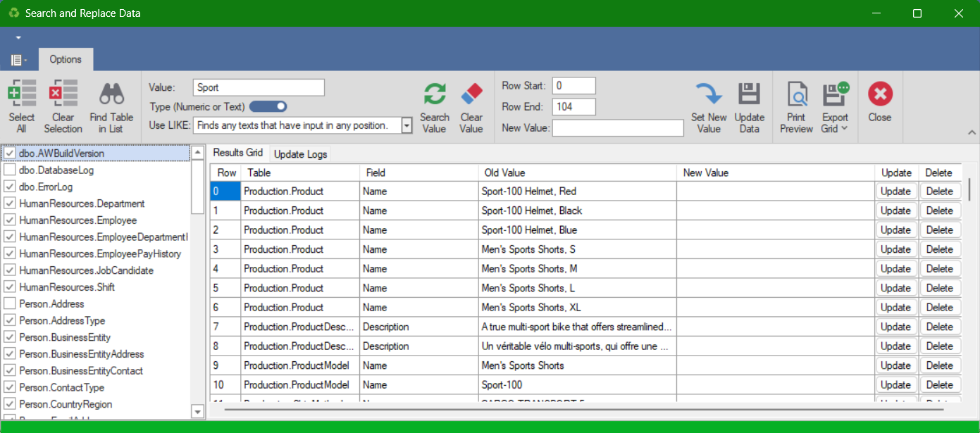Uncheck HumanResources.Shift checkbox

pos(10,287)
